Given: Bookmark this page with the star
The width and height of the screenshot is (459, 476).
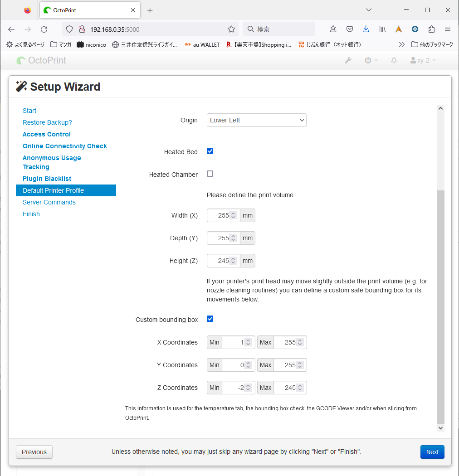Looking at the screenshot, I should pos(231,29).
